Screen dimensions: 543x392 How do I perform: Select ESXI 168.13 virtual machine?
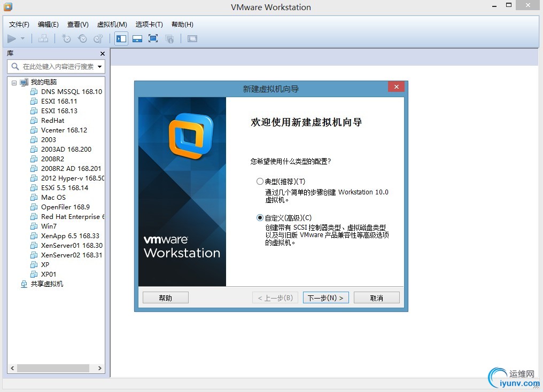(x=59, y=111)
